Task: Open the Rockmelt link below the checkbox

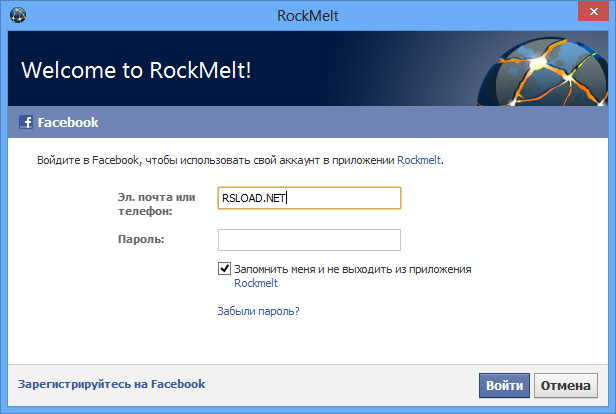Action: (x=256, y=283)
